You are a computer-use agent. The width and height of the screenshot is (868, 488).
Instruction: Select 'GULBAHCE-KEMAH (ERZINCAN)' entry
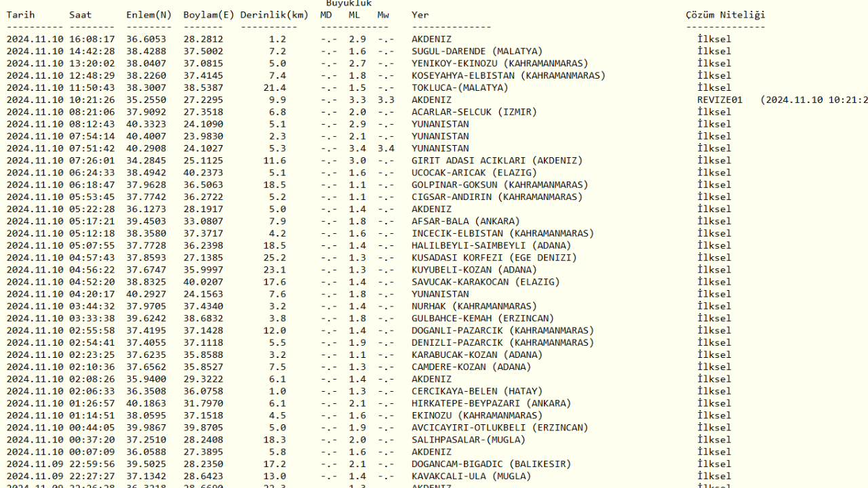[483, 319]
